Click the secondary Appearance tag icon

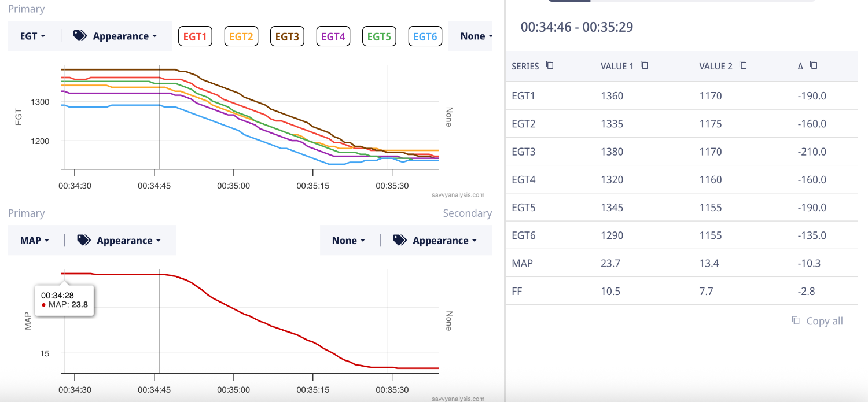click(399, 240)
